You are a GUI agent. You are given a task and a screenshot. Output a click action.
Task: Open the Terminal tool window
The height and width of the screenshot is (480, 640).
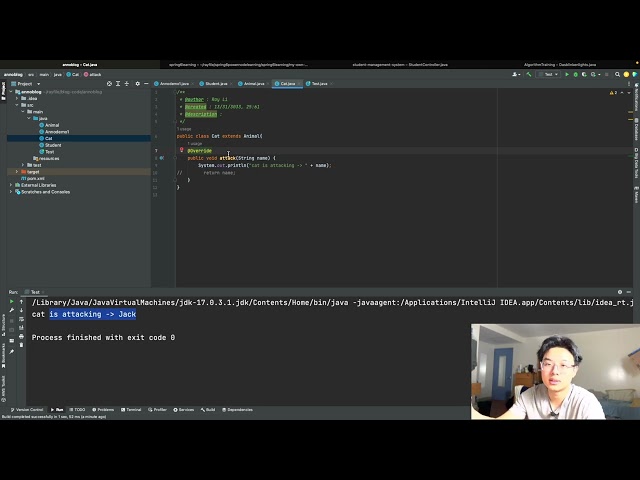[131, 409]
